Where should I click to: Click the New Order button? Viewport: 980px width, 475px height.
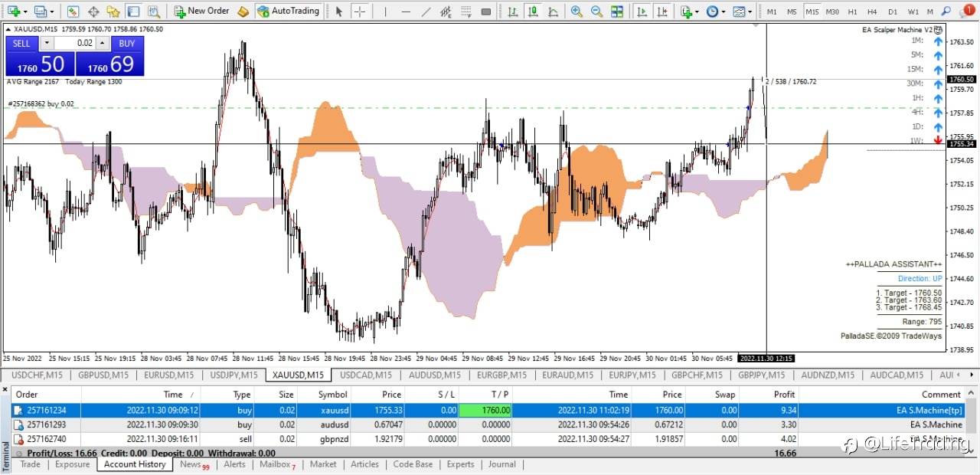pyautogui.click(x=201, y=11)
